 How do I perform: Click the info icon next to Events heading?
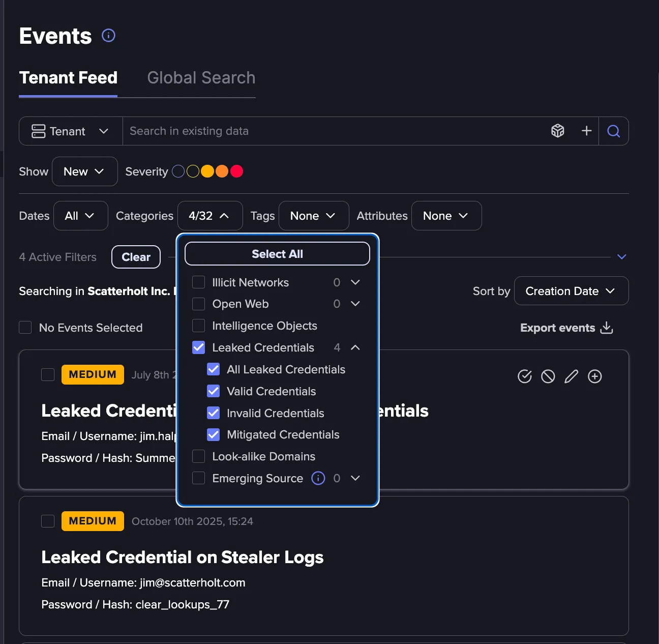pyautogui.click(x=108, y=36)
